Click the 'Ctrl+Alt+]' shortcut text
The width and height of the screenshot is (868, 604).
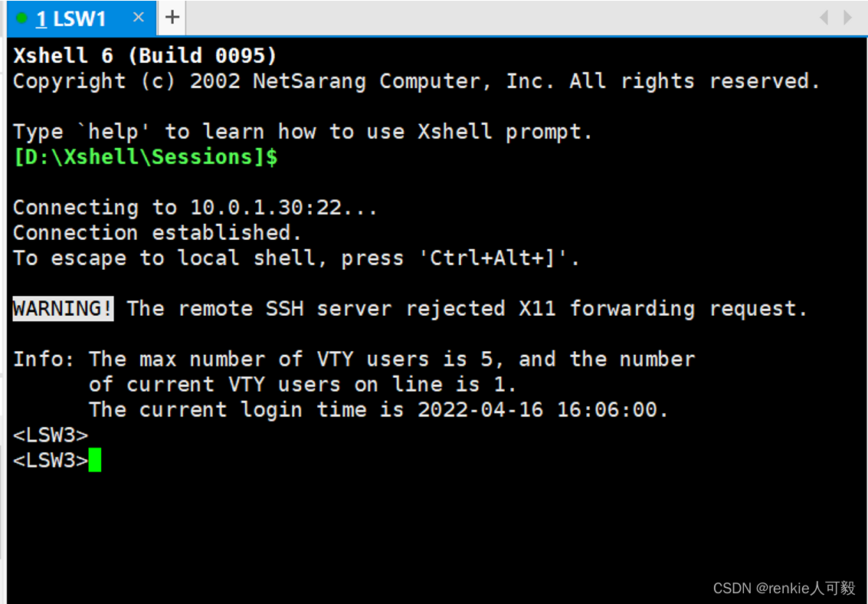pyautogui.click(x=493, y=258)
